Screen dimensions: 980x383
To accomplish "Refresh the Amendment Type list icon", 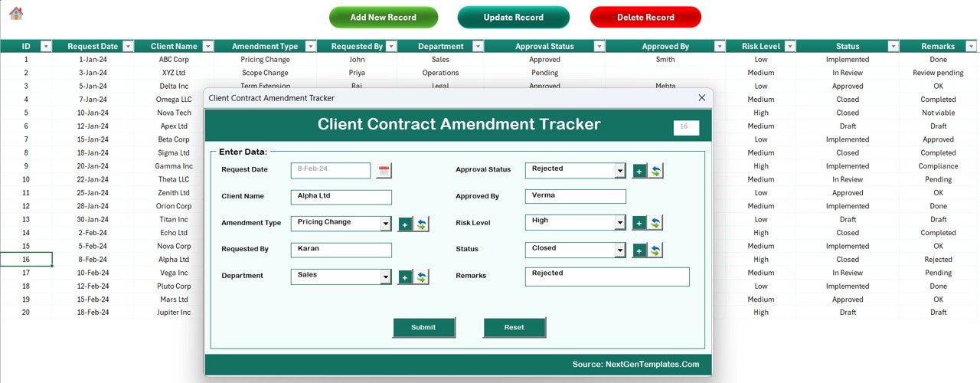I will pyautogui.click(x=422, y=224).
